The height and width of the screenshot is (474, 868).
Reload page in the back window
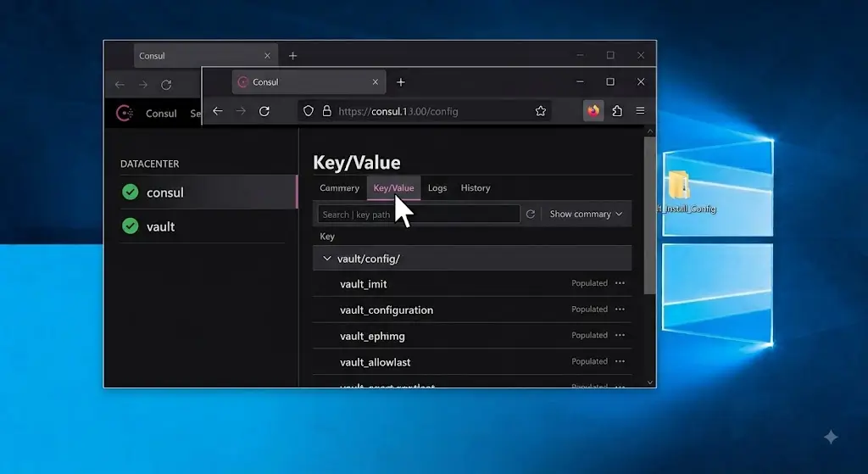tap(166, 85)
